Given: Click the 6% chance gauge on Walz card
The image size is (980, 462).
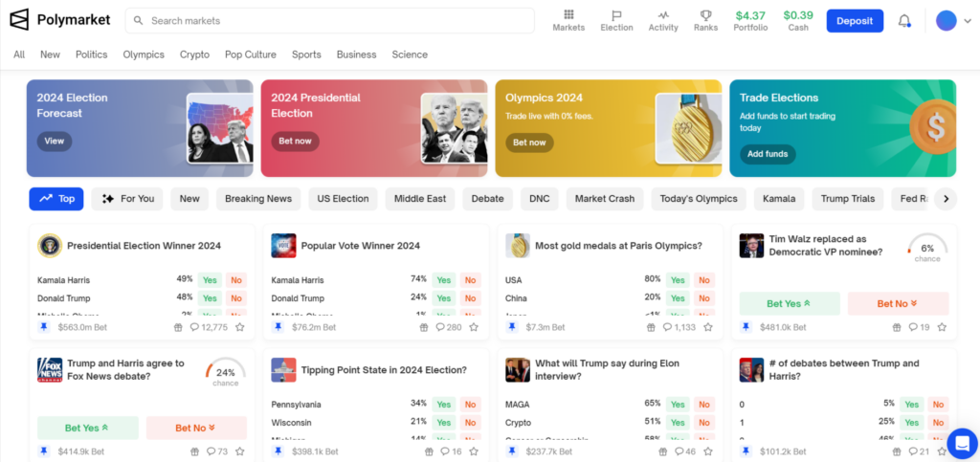Looking at the screenshot, I should [927, 248].
